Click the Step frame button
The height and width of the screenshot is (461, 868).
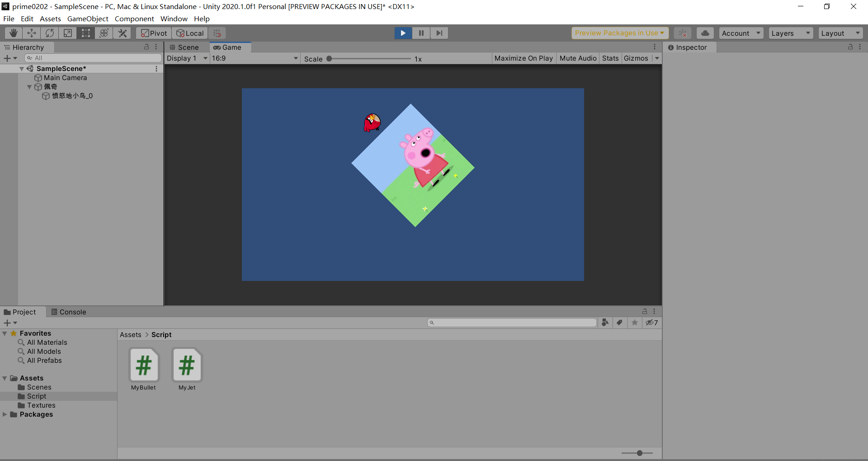[439, 33]
